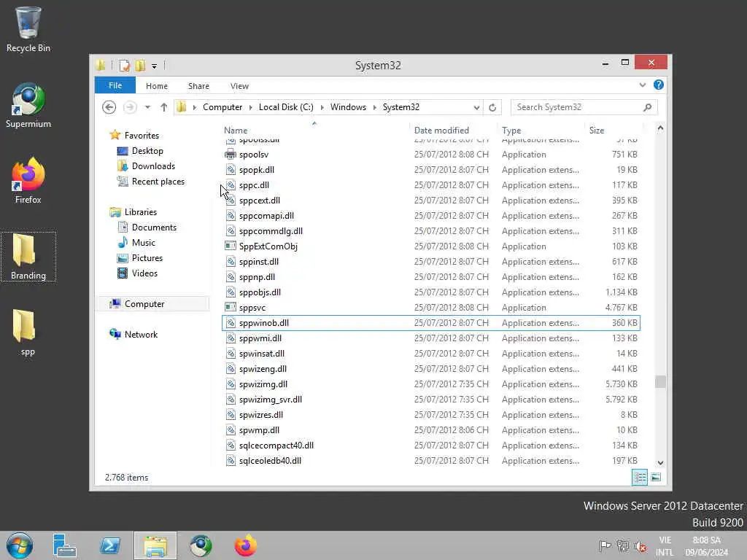Click the search magnifier icon

click(647, 107)
